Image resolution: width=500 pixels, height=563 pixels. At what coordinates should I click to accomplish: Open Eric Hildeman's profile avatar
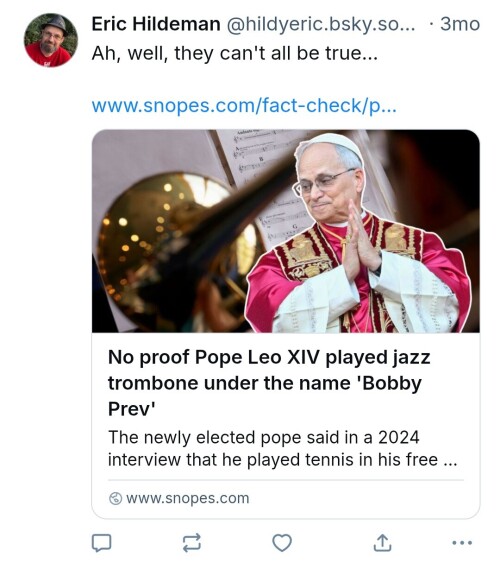pyautogui.click(x=51, y=40)
